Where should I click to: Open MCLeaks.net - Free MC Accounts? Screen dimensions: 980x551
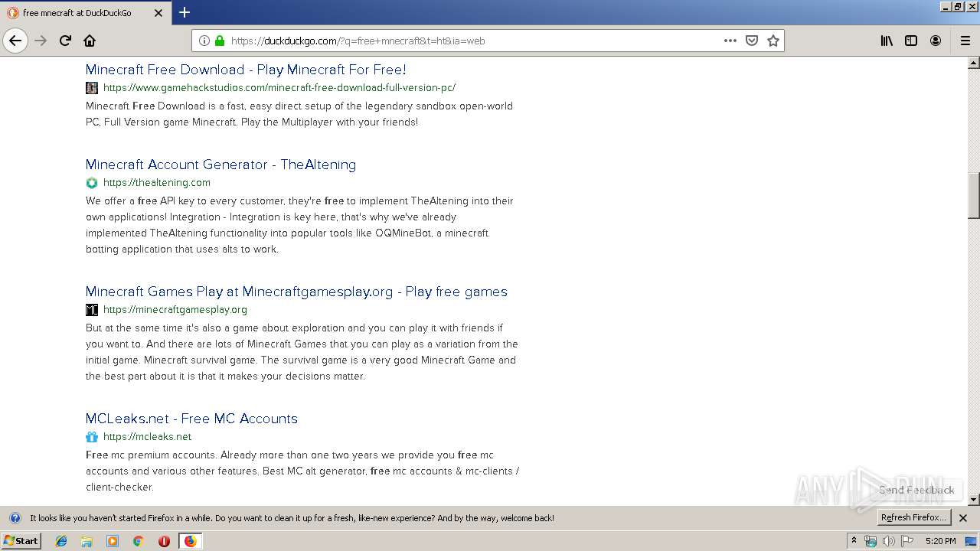click(191, 419)
